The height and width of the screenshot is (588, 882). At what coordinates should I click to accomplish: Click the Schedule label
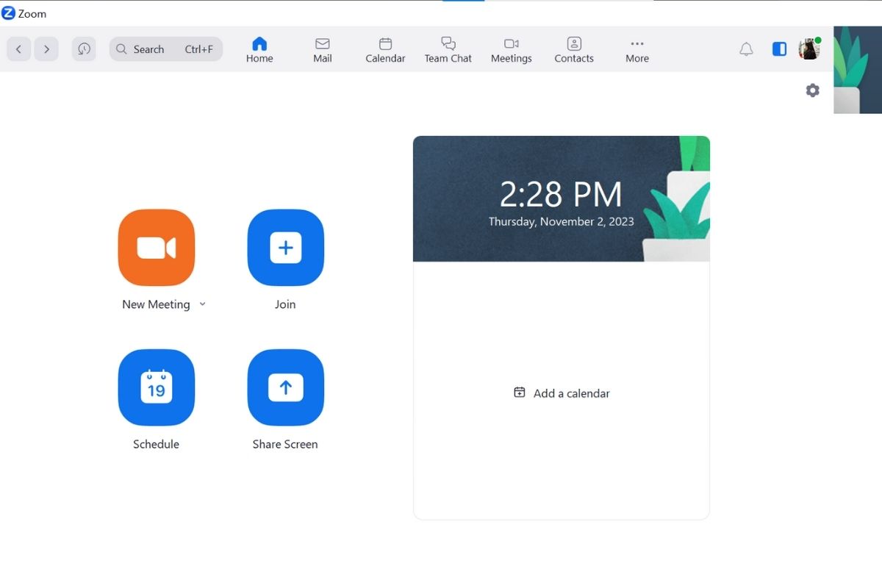(156, 444)
